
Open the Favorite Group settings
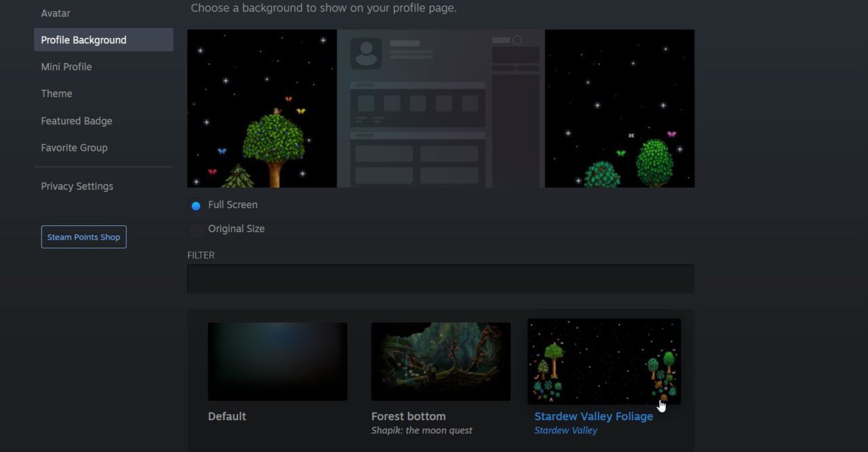[x=74, y=147]
